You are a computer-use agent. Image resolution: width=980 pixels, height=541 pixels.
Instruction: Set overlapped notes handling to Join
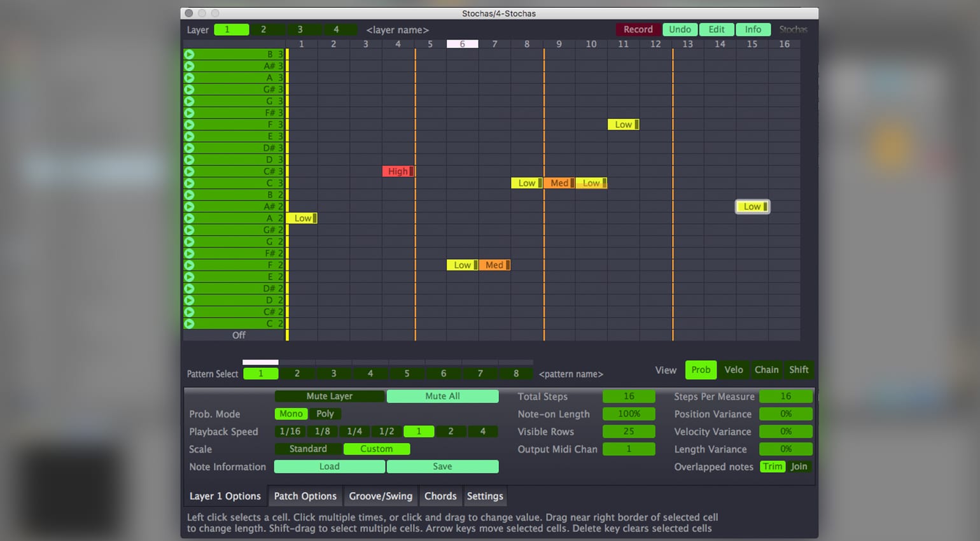tap(799, 467)
